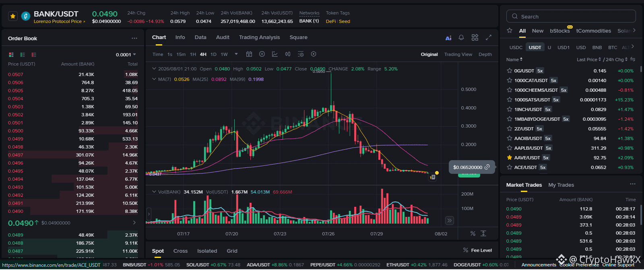
Task: Open price alert bell icon
Action: pyautogui.click(x=461, y=37)
